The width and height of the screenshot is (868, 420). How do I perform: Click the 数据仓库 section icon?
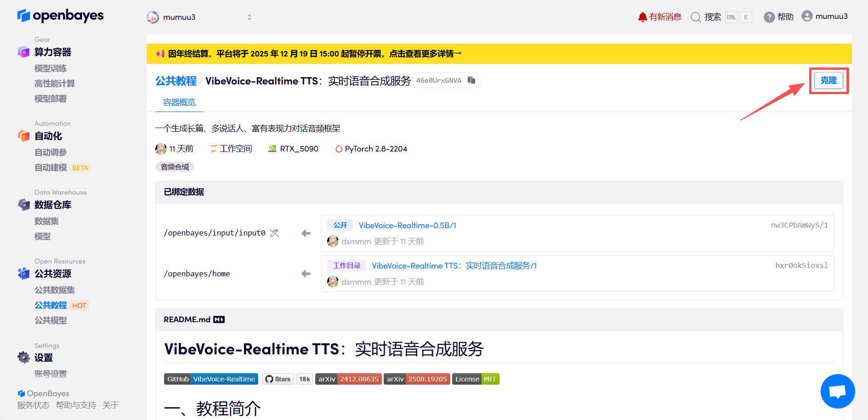(x=23, y=204)
